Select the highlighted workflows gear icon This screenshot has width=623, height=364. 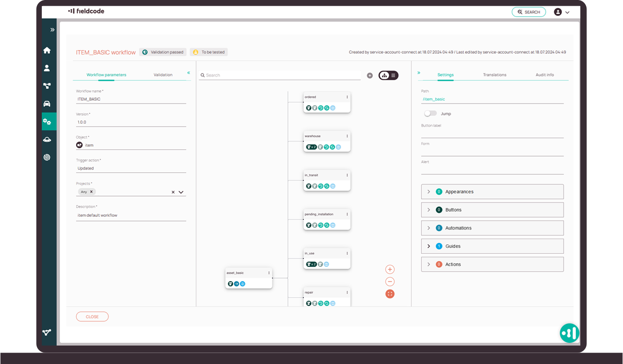click(47, 121)
